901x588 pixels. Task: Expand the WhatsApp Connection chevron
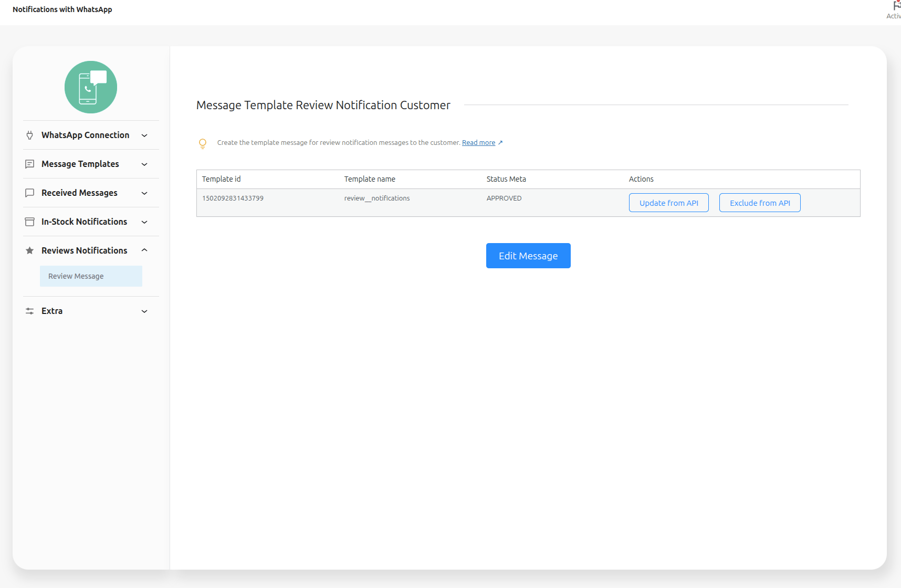point(144,135)
